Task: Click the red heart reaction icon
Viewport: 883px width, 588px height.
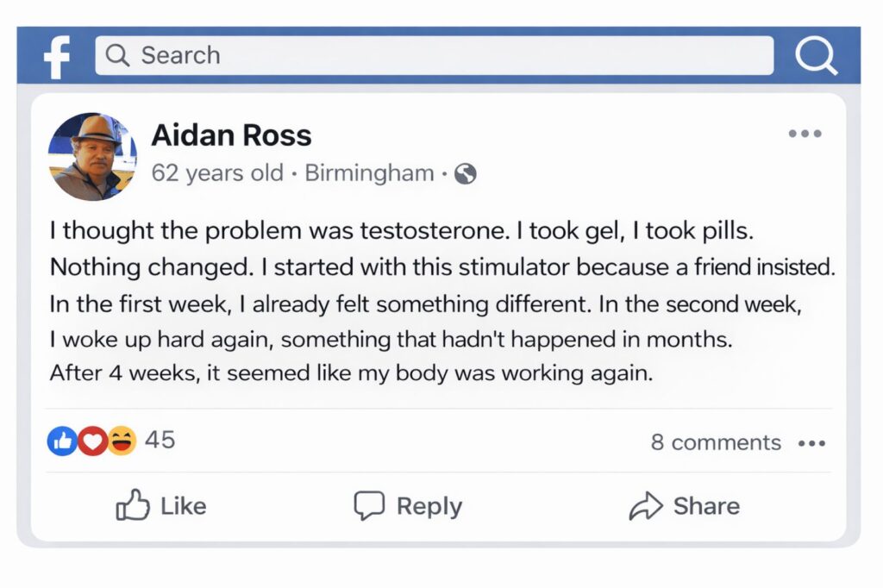Action: click(91, 441)
